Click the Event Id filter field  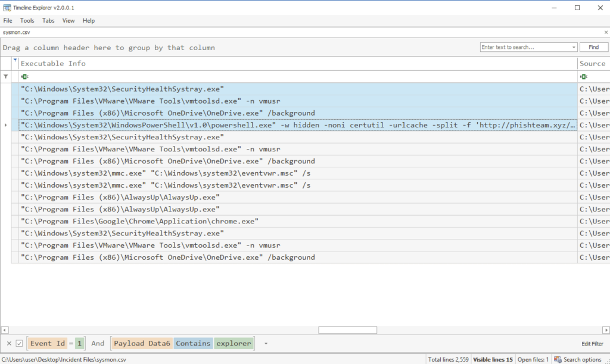tap(48, 343)
